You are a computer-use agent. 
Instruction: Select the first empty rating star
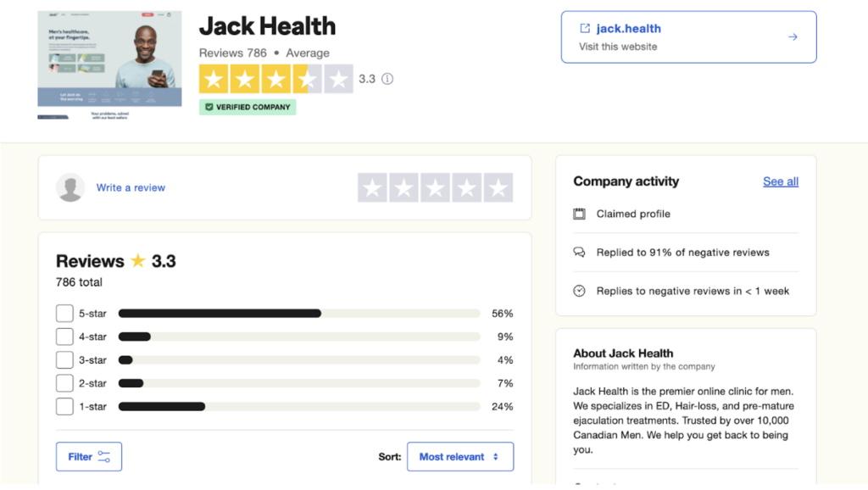click(372, 187)
